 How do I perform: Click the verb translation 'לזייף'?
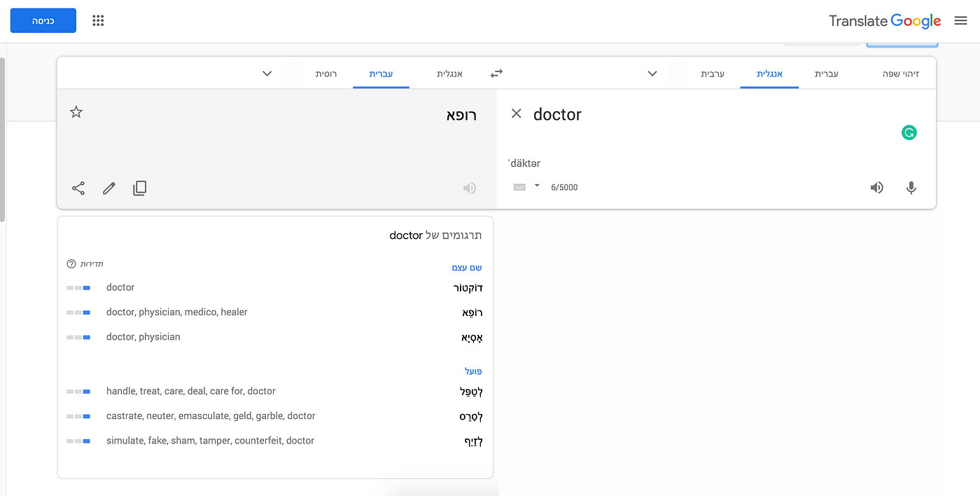(473, 441)
